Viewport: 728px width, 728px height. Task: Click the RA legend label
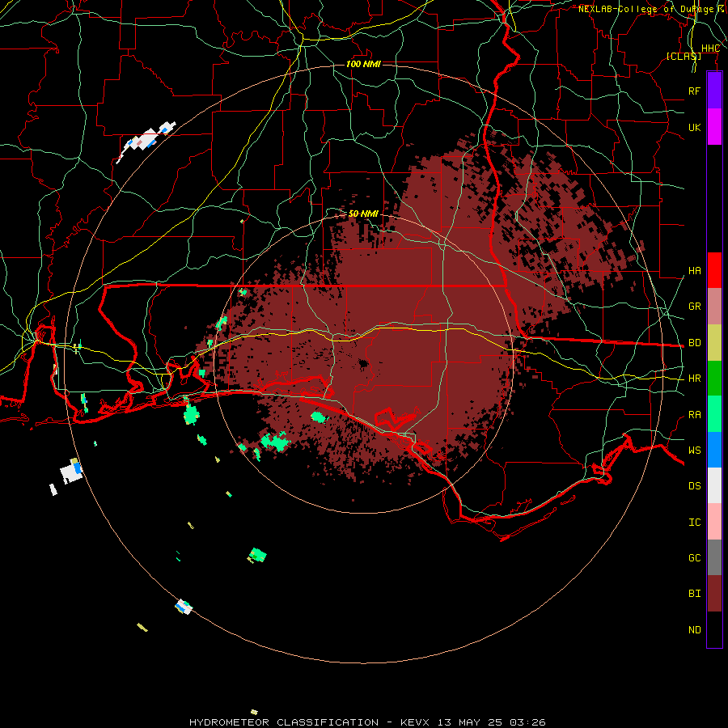(694, 414)
